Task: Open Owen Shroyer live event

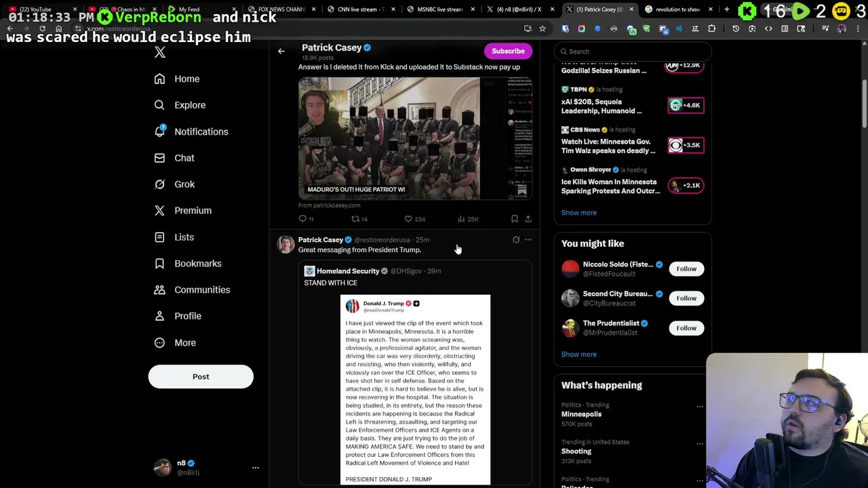Action: [x=632, y=182]
